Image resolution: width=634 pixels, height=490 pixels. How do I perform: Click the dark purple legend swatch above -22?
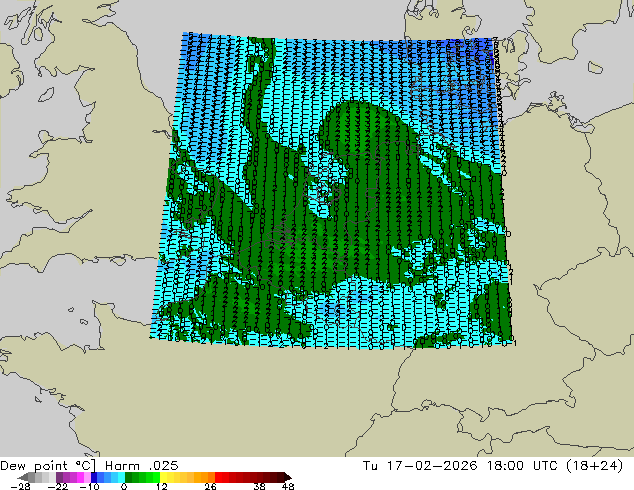point(59,477)
